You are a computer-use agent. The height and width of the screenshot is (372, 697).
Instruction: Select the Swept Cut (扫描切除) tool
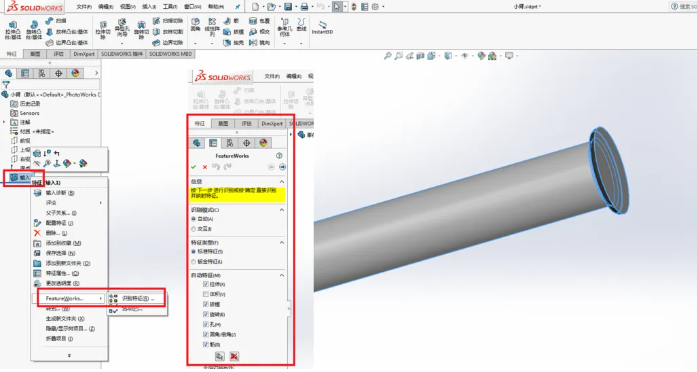168,21
